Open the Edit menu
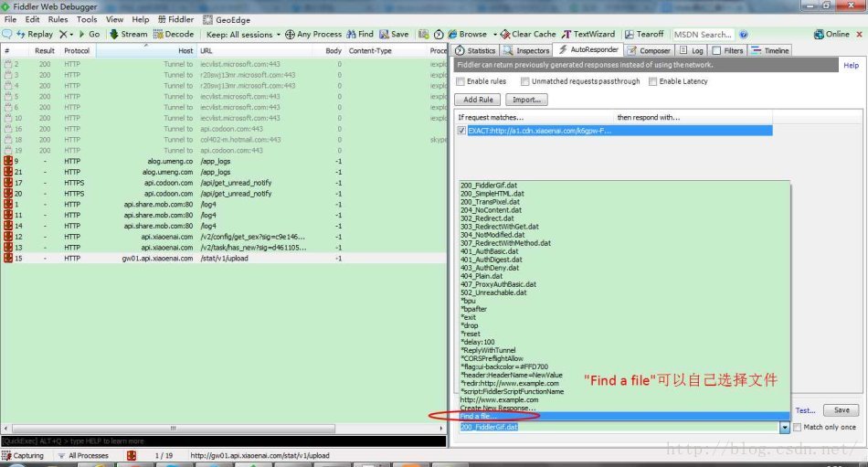 pyautogui.click(x=32, y=19)
